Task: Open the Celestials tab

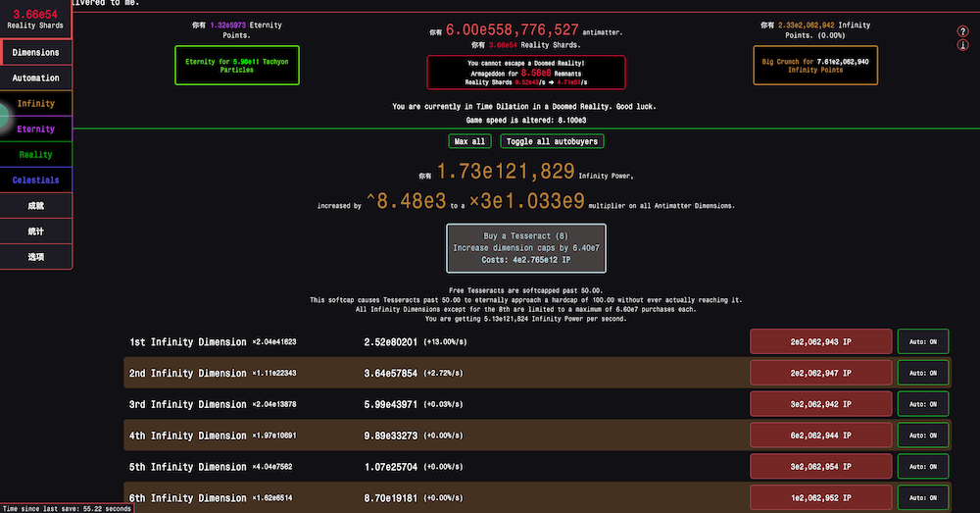Action: [x=35, y=180]
